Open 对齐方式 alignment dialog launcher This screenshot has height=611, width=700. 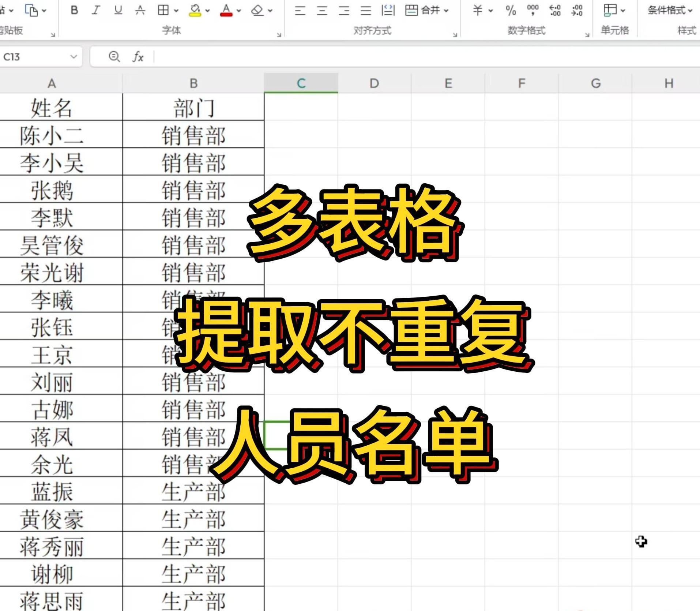point(455,35)
